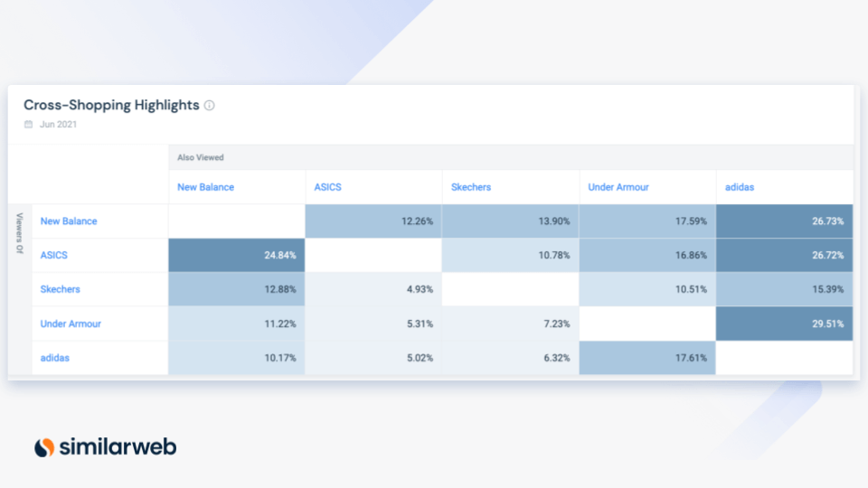Select the 24.84% cell
Image resolution: width=868 pixels, height=488 pixels.
pyautogui.click(x=237, y=256)
